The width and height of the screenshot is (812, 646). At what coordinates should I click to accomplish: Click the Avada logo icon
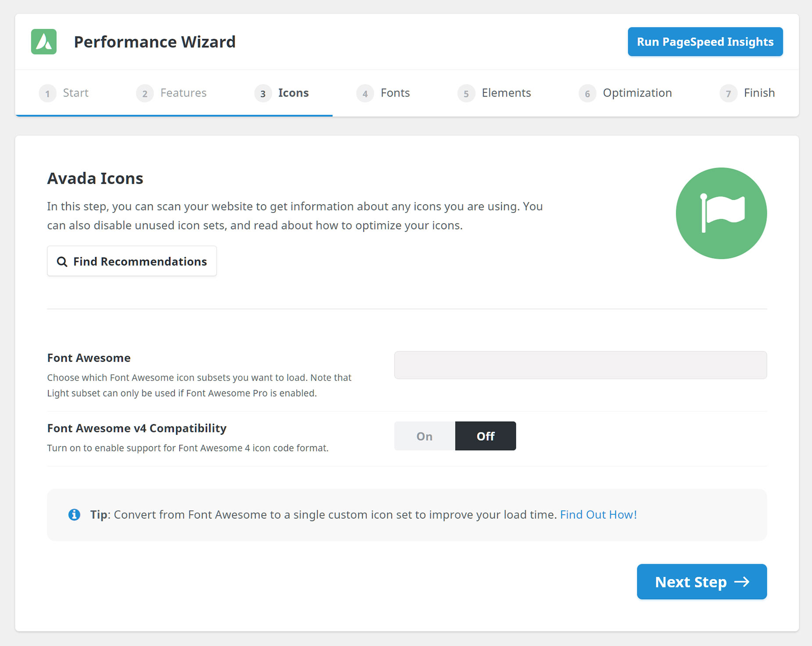[44, 42]
